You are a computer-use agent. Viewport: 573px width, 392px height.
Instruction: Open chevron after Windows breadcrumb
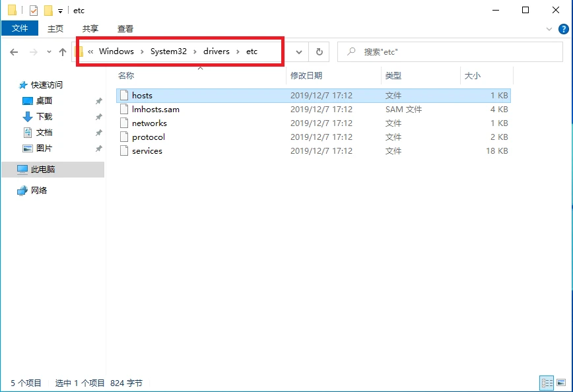point(142,52)
